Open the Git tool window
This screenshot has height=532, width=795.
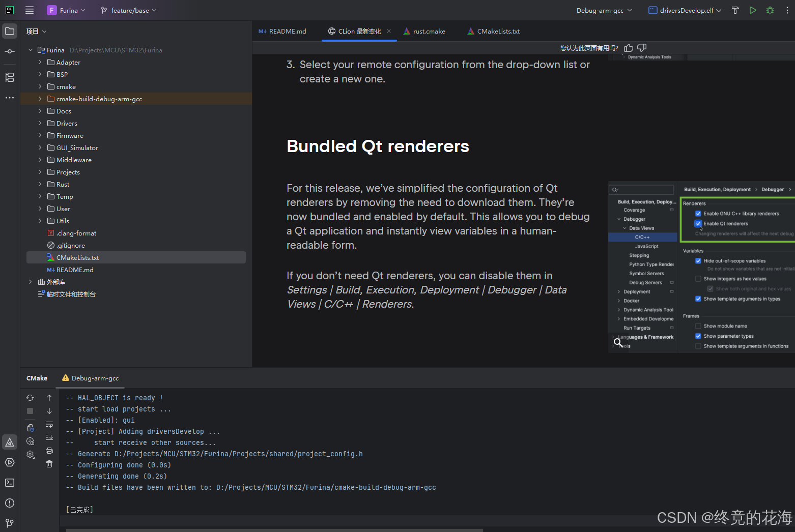[x=10, y=523]
